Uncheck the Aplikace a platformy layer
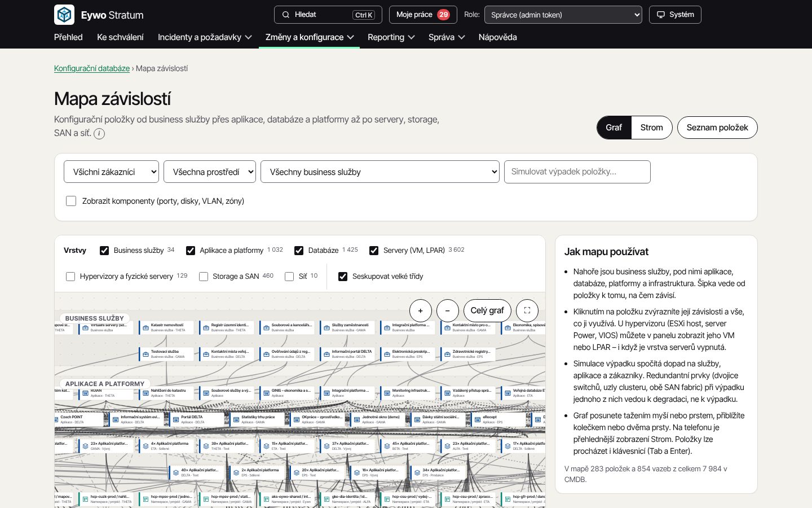This screenshot has height=508, width=812. coord(191,251)
